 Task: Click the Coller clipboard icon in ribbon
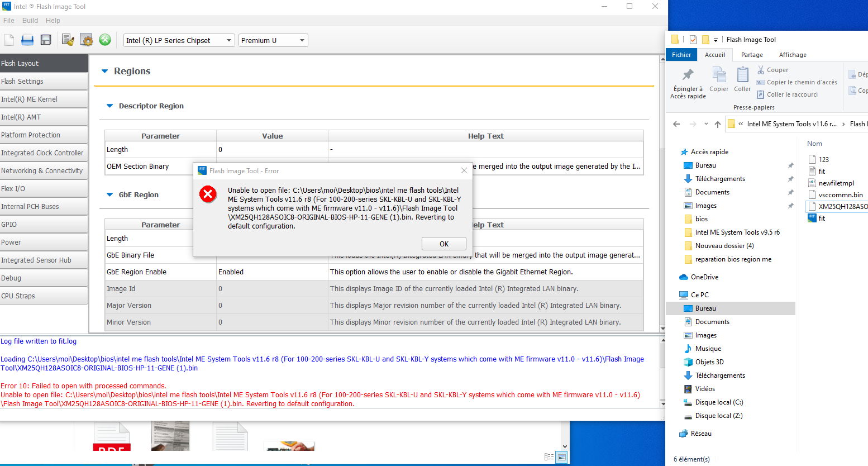coord(743,74)
